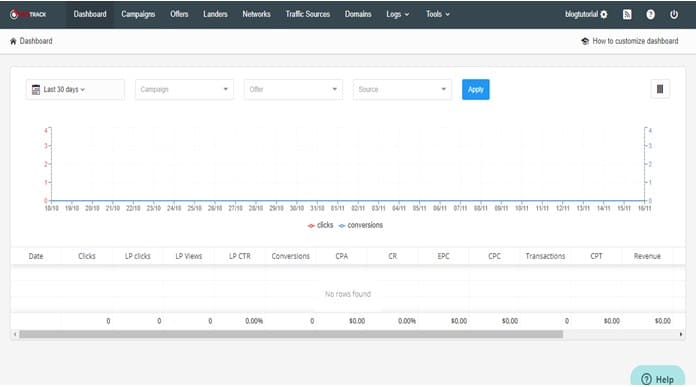This screenshot has height=387, width=696.
Task: Open the Networks page
Action: [x=256, y=14]
